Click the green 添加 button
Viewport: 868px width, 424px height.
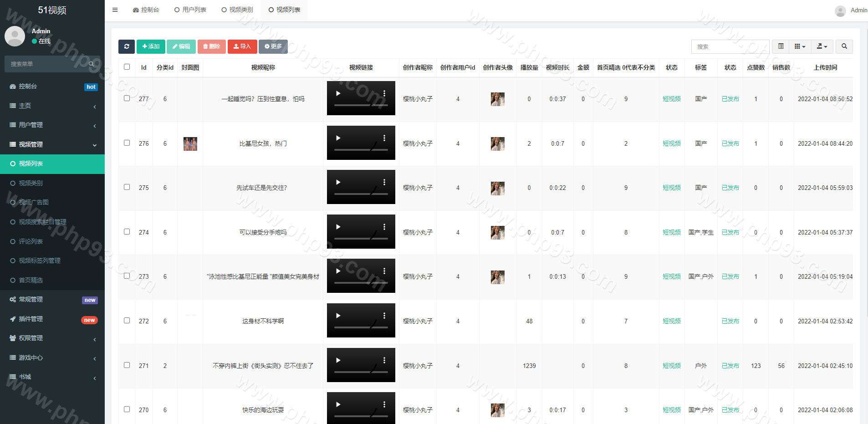[151, 46]
